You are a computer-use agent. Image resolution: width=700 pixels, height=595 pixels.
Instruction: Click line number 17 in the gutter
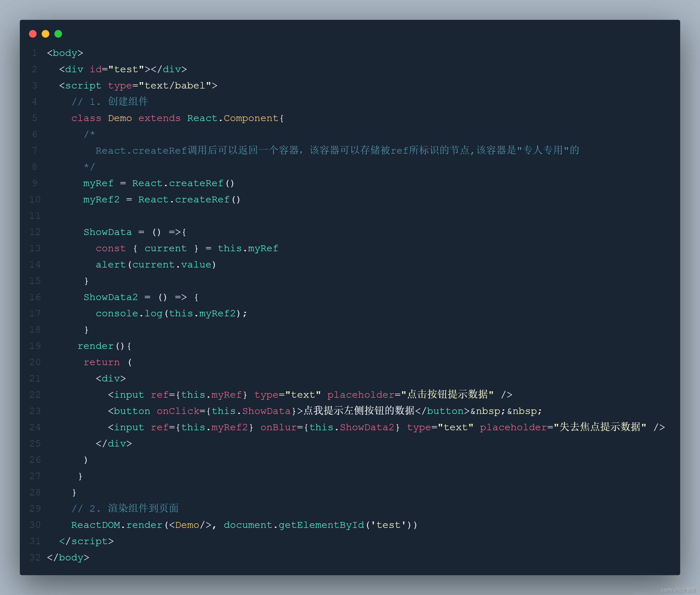pyautogui.click(x=35, y=313)
